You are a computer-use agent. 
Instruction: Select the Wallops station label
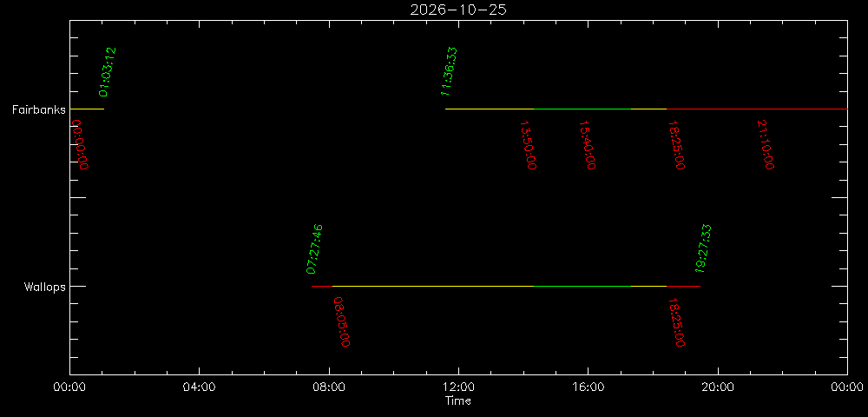coord(45,287)
